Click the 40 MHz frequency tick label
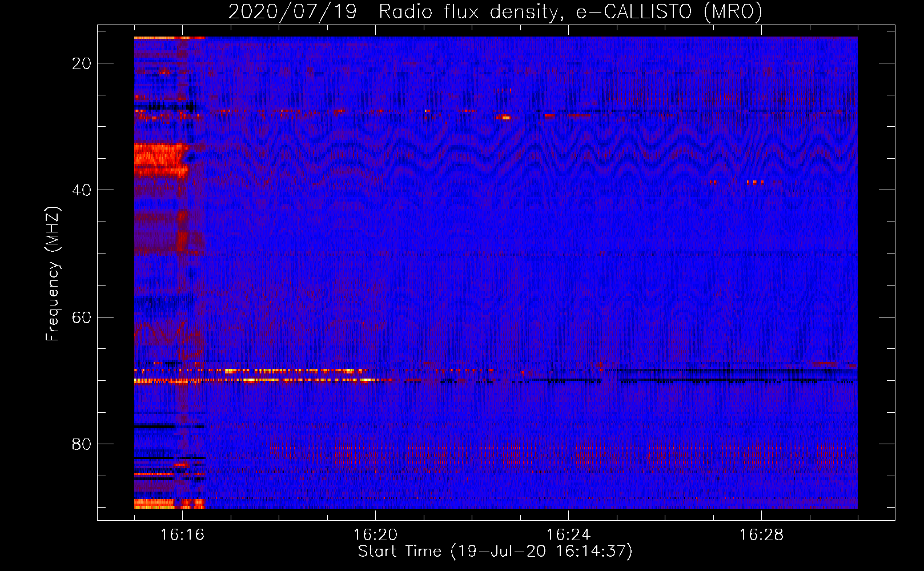Image resolution: width=924 pixels, height=571 pixels. pos(82,190)
